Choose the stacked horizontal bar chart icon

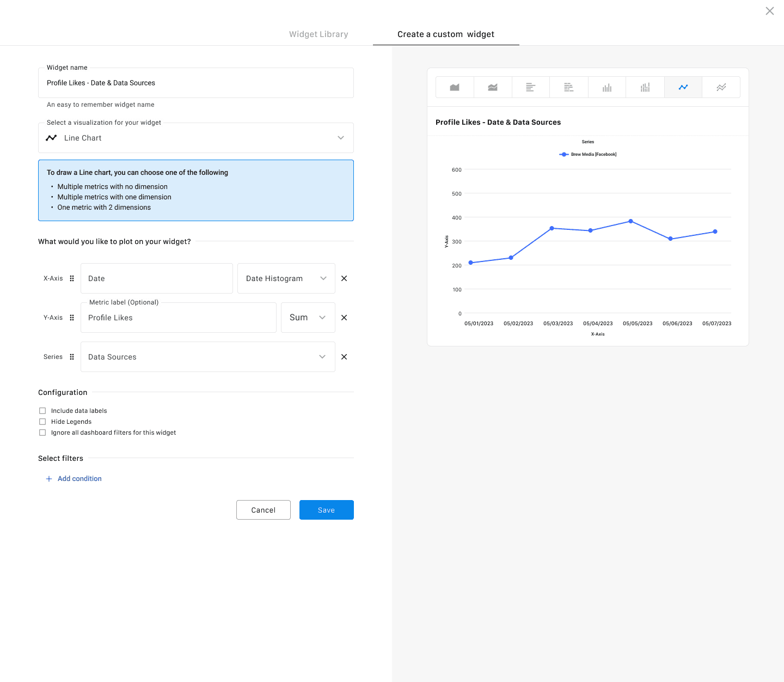tap(569, 87)
